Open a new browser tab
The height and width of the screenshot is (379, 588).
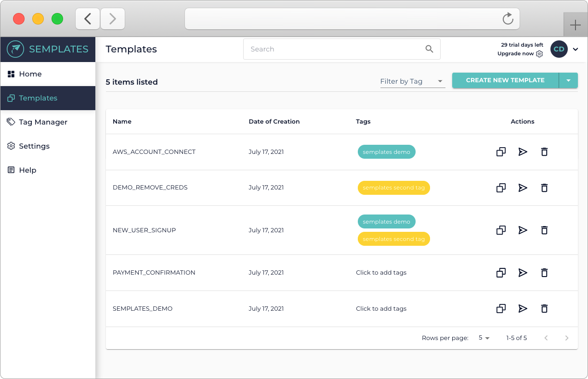pyautogui.click(x=575, y=25)
